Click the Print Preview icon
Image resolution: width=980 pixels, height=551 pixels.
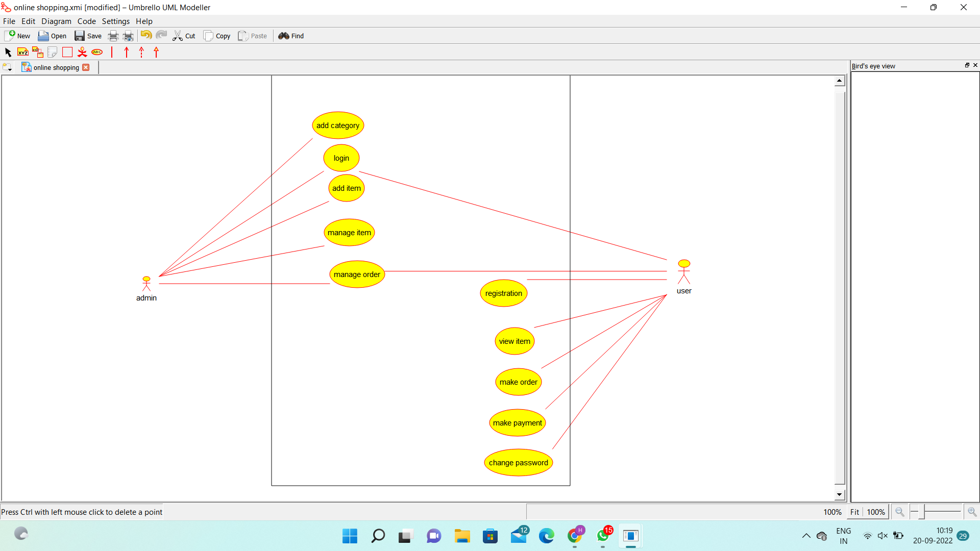(128, 36)
